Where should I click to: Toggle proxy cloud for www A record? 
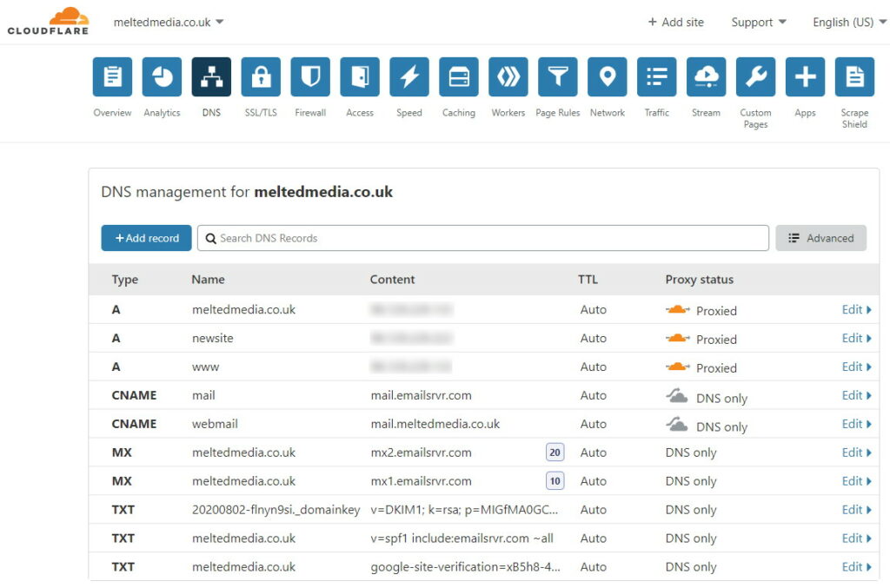[x=678, y=367]
